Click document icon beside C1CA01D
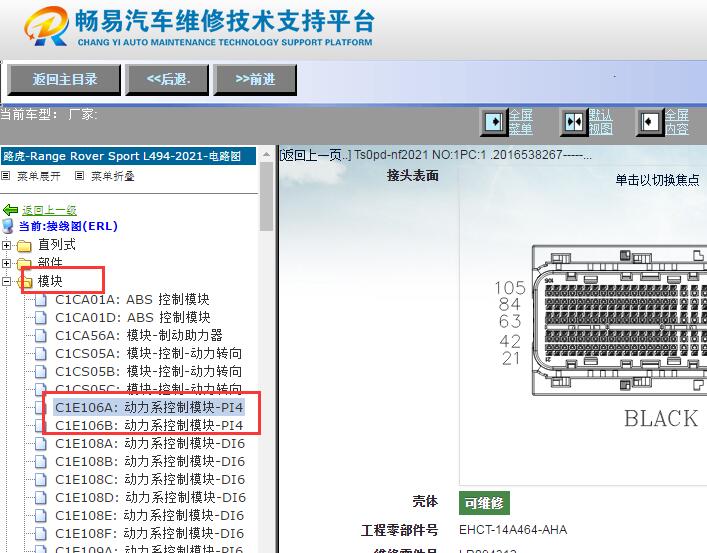The image size is (707, 553). (x=41, y=318)
